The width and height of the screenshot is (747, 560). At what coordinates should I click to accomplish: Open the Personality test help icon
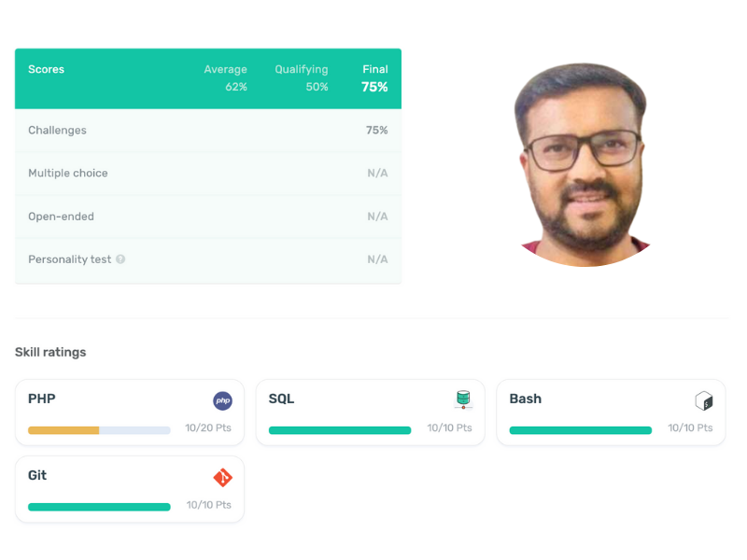pyautogui.click(x=120, y=259)
